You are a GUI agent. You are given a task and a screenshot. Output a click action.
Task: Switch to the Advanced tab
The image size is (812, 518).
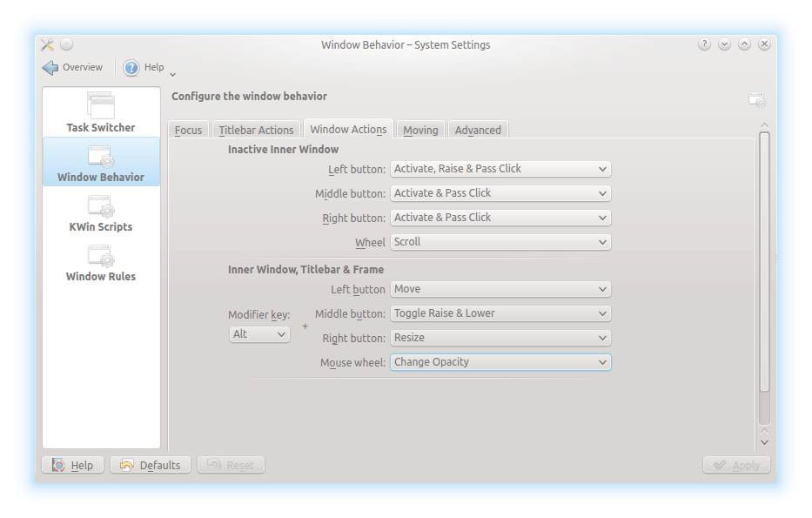pos(478,130)
